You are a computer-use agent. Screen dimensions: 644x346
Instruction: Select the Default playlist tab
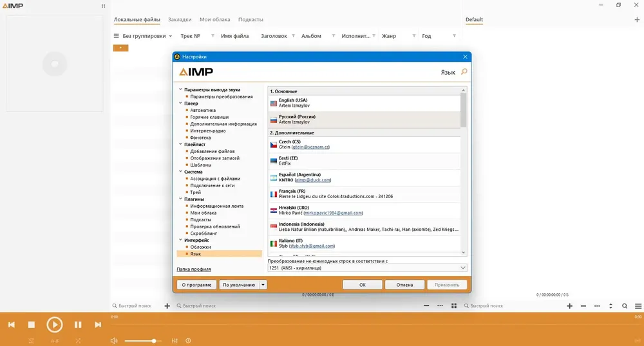tap(474, 19)
